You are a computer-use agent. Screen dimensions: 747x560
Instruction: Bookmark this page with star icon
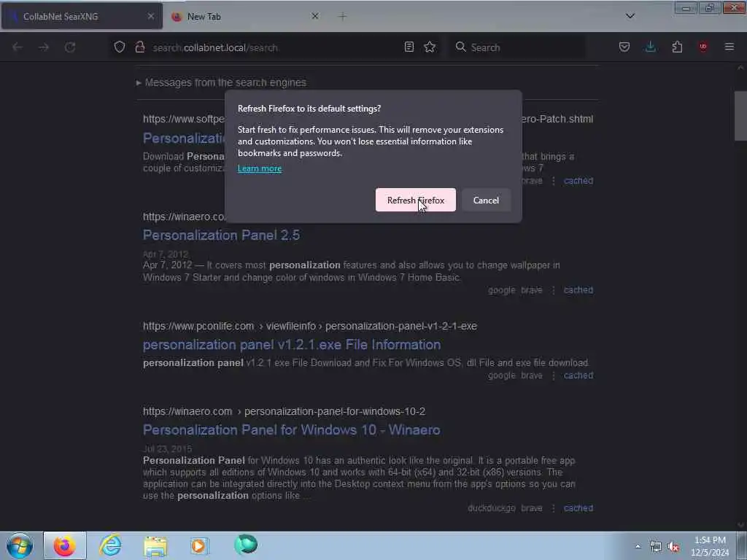[430, 47]
